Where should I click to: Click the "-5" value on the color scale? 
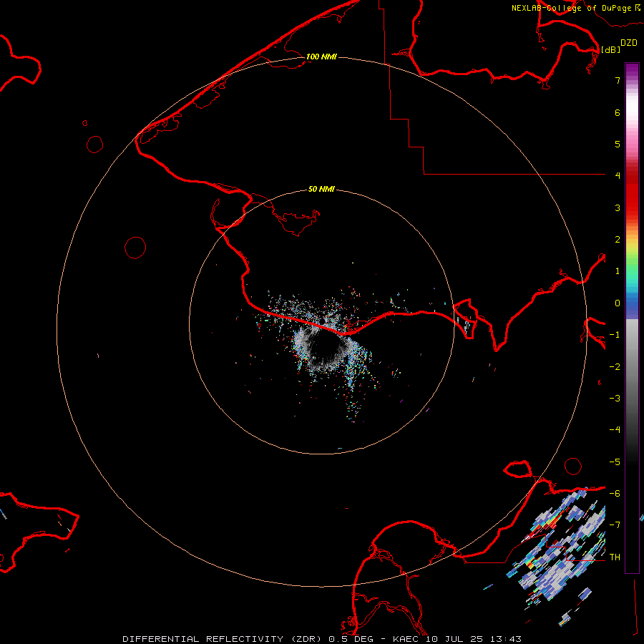tap(615, 462)
